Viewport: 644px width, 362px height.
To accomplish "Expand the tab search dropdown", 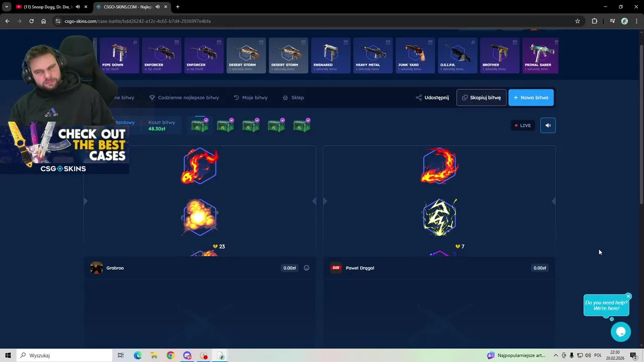I will (x=7, y=7).
